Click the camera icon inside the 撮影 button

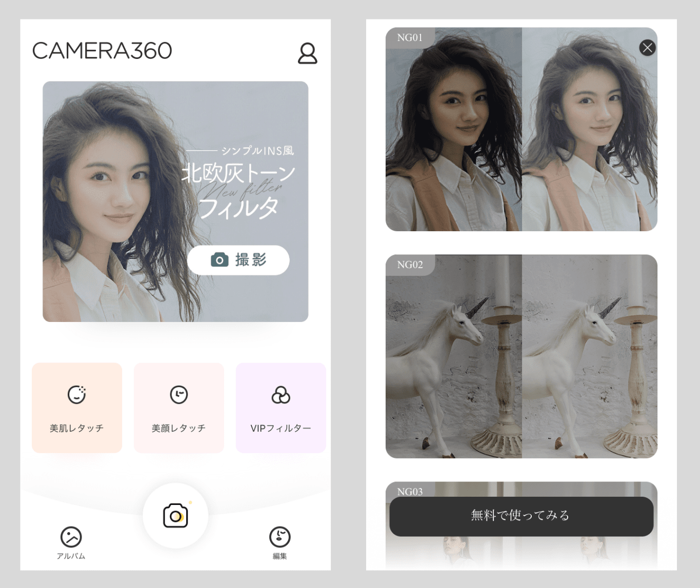tap(220, 260)
